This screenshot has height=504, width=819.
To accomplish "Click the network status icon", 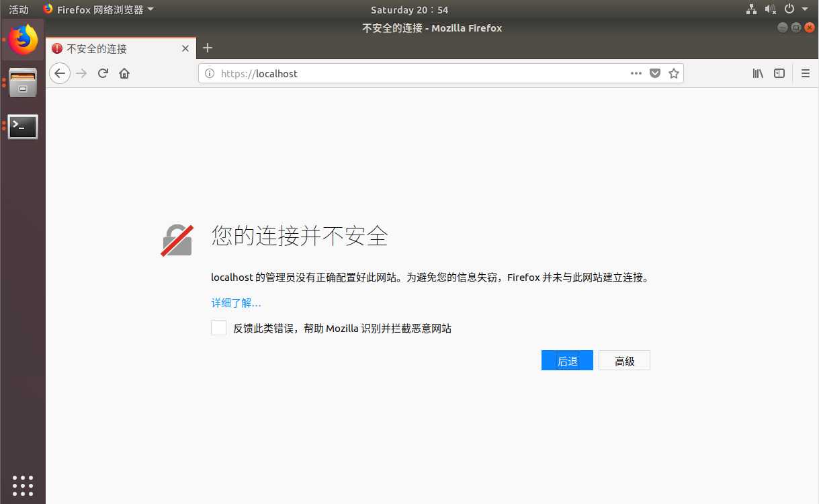I will click(752, 9).
